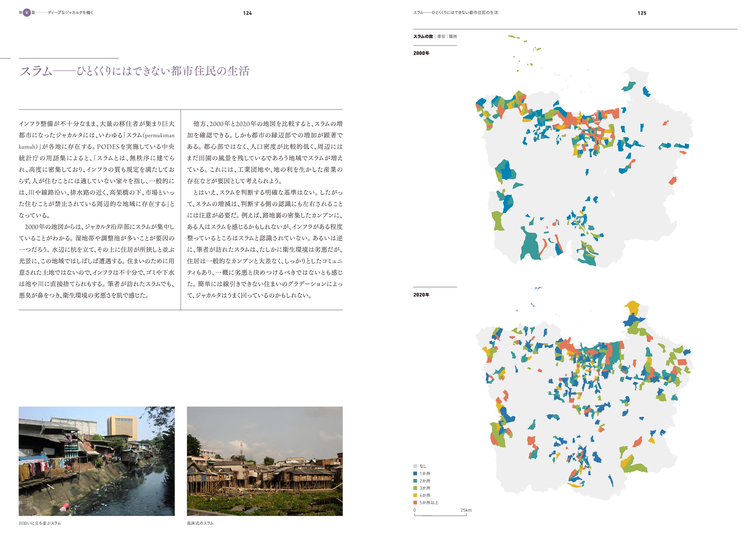Click the yellow 4か所 legend swatch

click(415, 495)
